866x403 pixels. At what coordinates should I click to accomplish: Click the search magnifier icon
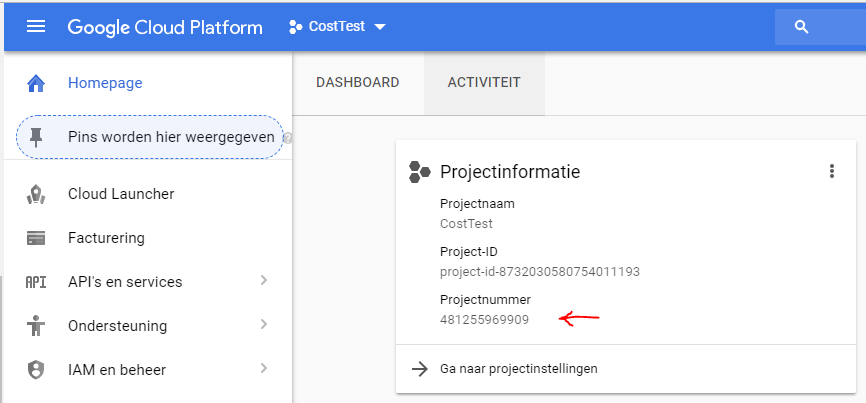click(801, 27)
